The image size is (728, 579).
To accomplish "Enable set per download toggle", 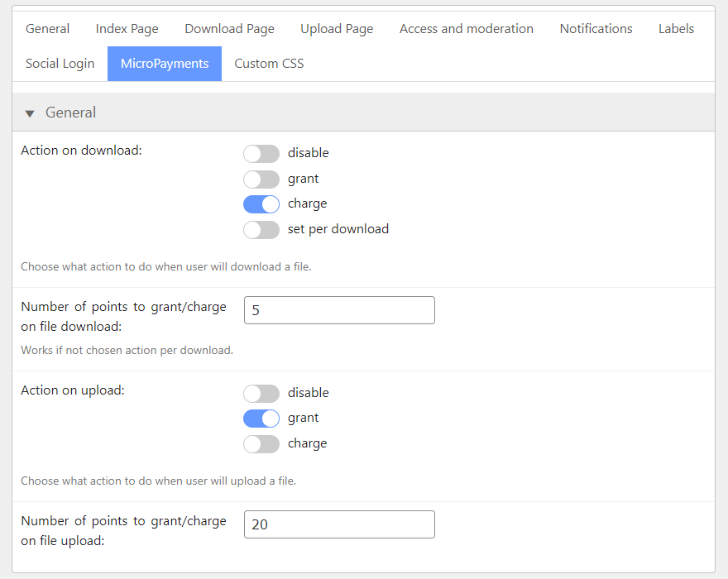I will pyautogui.click(x=261, y=230).
